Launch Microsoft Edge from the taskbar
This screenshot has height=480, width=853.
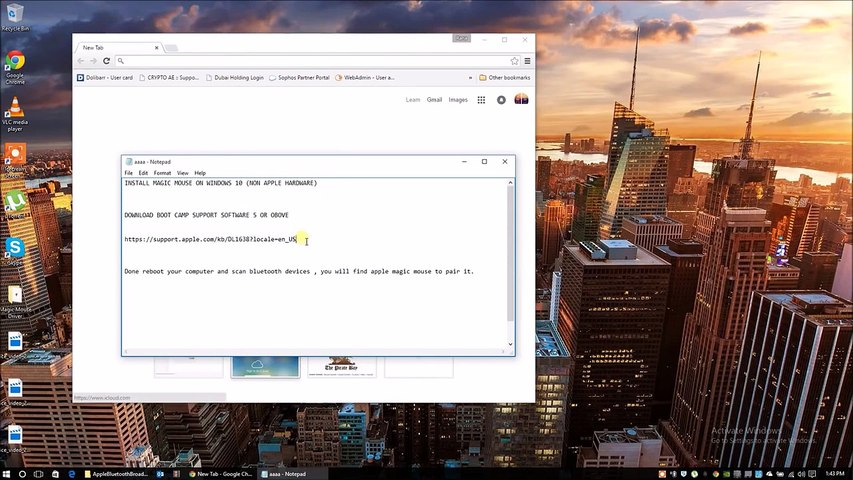click(71, 474)
